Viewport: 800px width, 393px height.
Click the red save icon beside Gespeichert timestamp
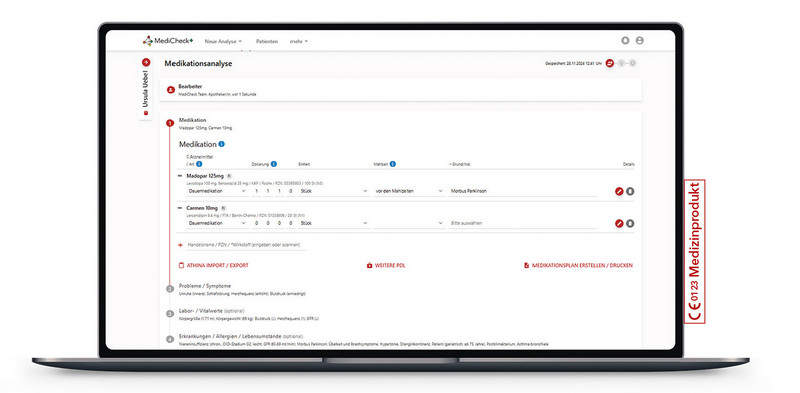[610, 63]
